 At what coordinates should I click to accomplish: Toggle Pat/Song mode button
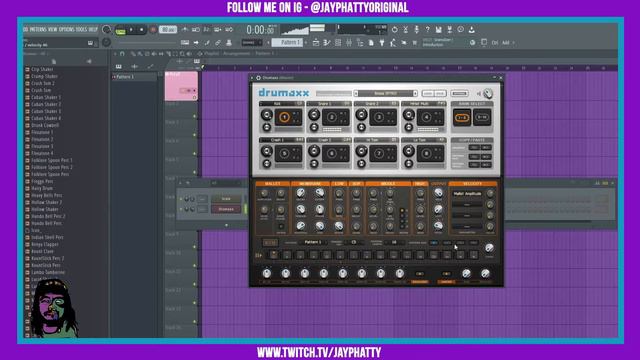(120, 30)
